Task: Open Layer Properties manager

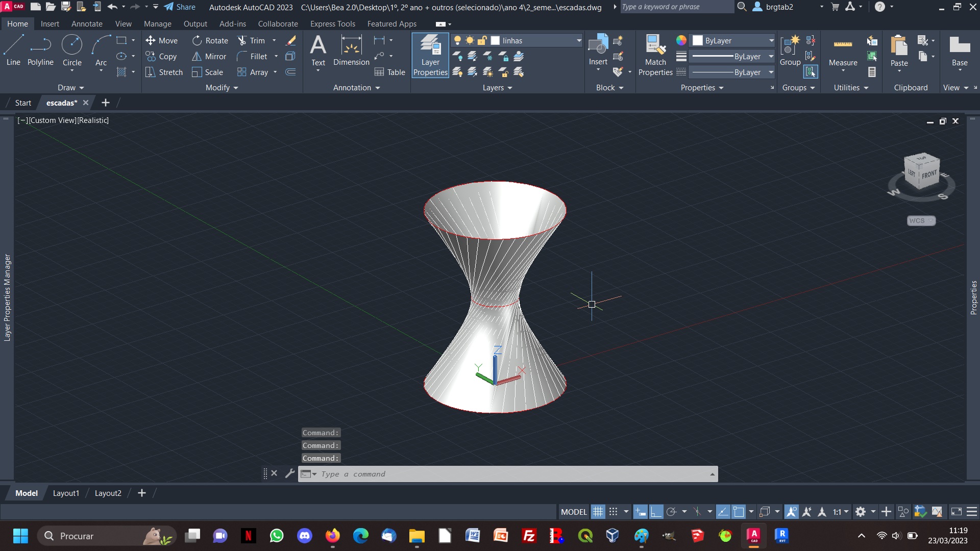Action: coord(430,55)
